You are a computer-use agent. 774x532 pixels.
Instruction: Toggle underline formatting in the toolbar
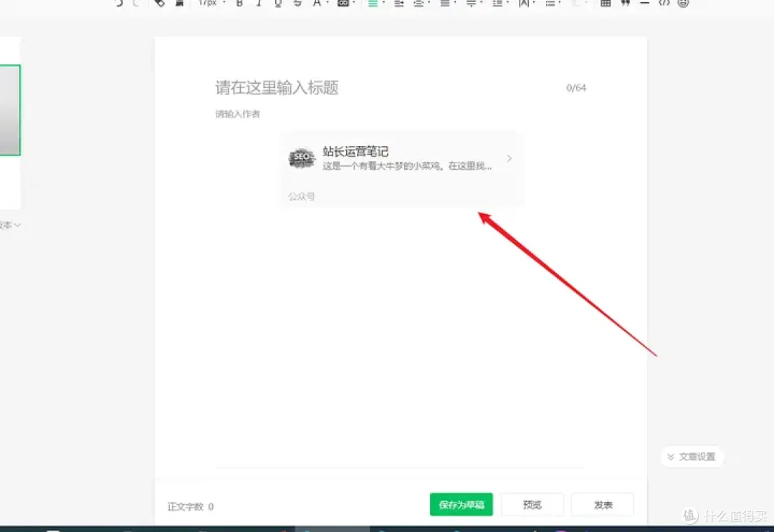278,3
